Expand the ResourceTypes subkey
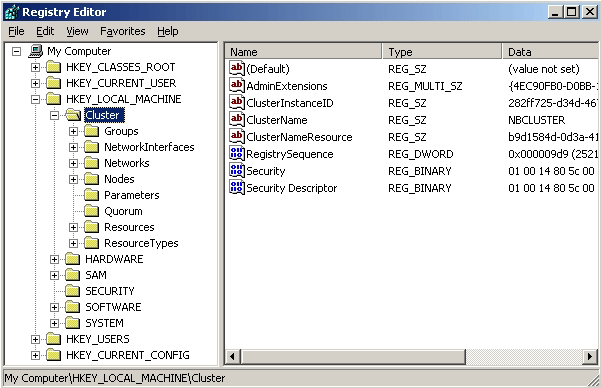Image resolution: width=601 pixels, height=388 pixels. coord(74,243)
